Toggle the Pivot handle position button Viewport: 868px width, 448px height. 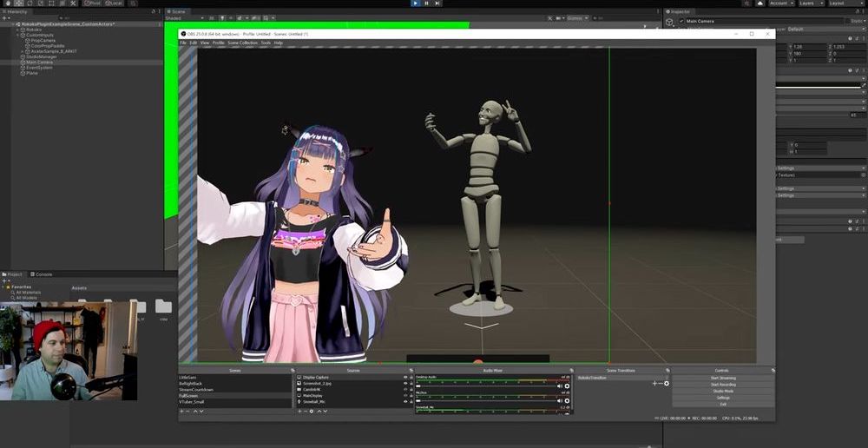[92, 3]
